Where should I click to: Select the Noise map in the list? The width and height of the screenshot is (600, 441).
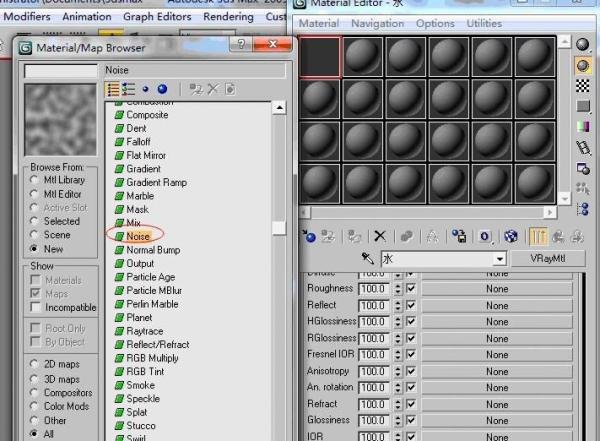click(138, 236)
